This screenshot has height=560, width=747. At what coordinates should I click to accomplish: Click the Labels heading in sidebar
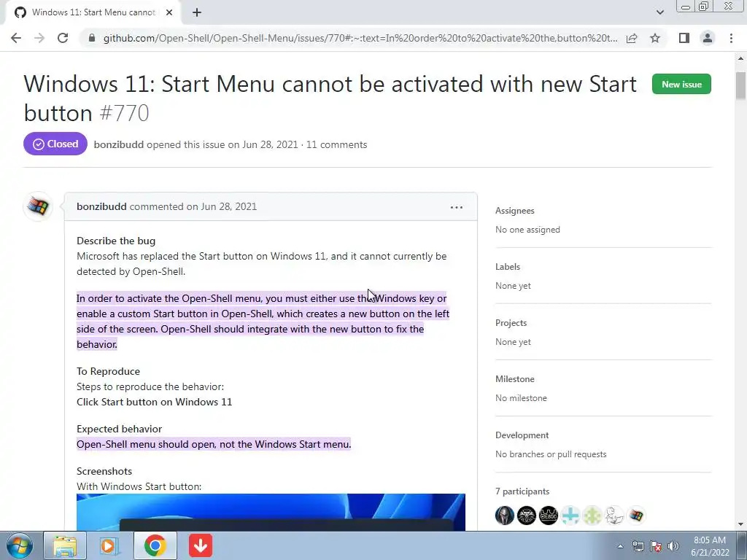pos(508,267)
